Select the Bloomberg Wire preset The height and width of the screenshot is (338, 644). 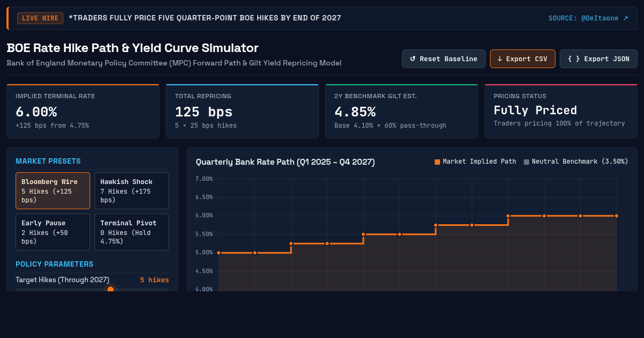[53, 190]
